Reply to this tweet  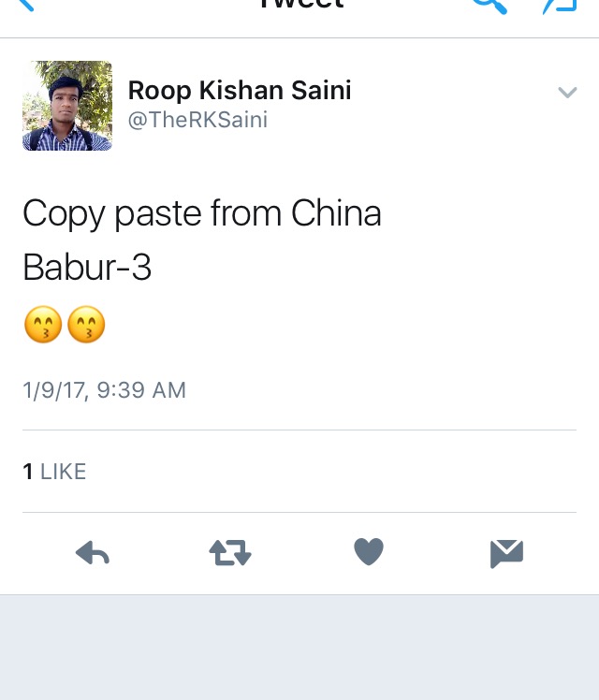(93, 553)
